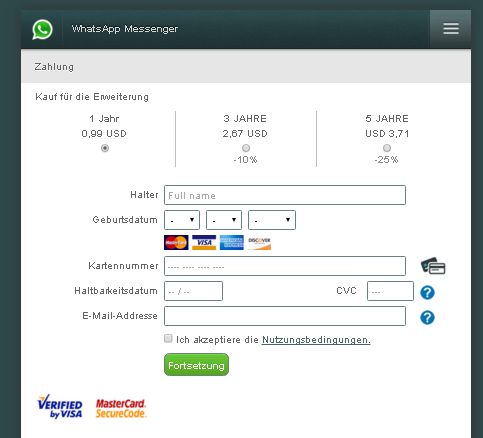Click the American Express card logo
483x438 pixels.
232,242
